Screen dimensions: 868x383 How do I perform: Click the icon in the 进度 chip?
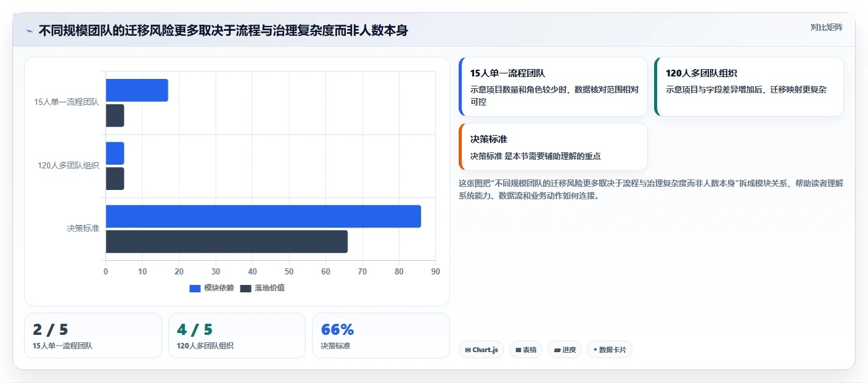pos(557,350)
